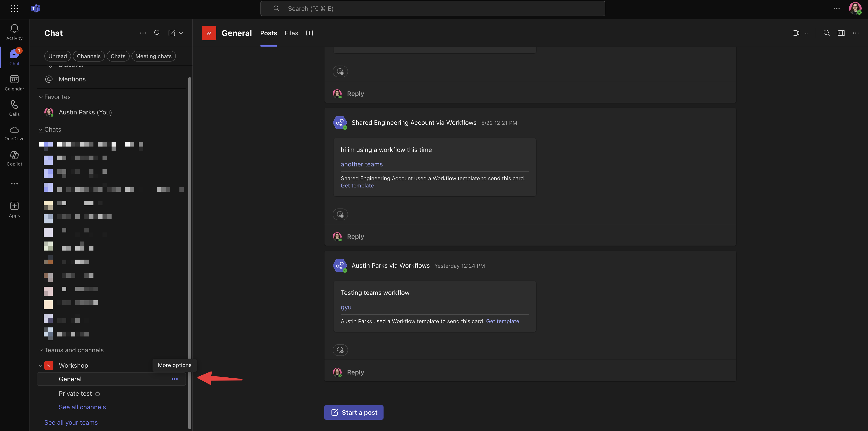Select the Workshop team row

(x=111, y=366)
